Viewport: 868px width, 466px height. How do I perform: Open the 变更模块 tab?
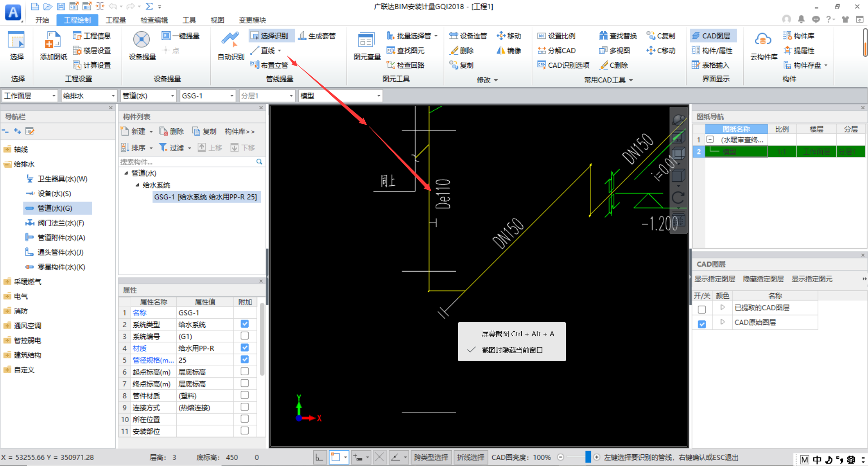tap(252, 20)
